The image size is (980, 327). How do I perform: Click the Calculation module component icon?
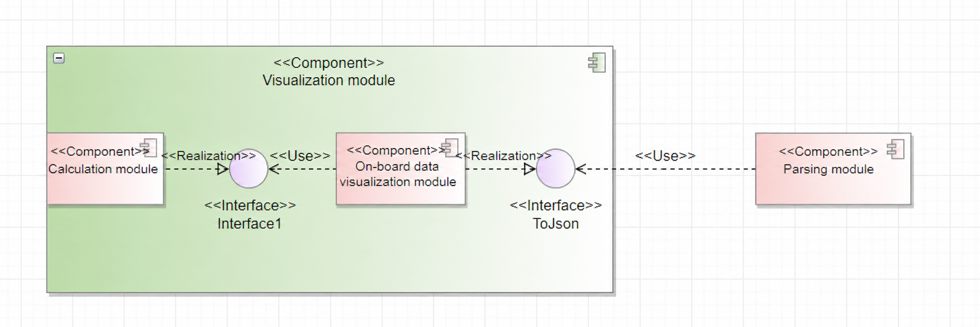pos(149,148)
